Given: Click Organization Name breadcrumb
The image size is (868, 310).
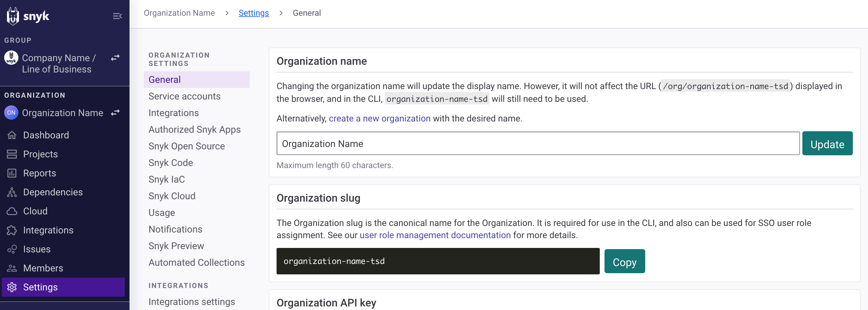Looking at the screenshot, I should point(179,13).
